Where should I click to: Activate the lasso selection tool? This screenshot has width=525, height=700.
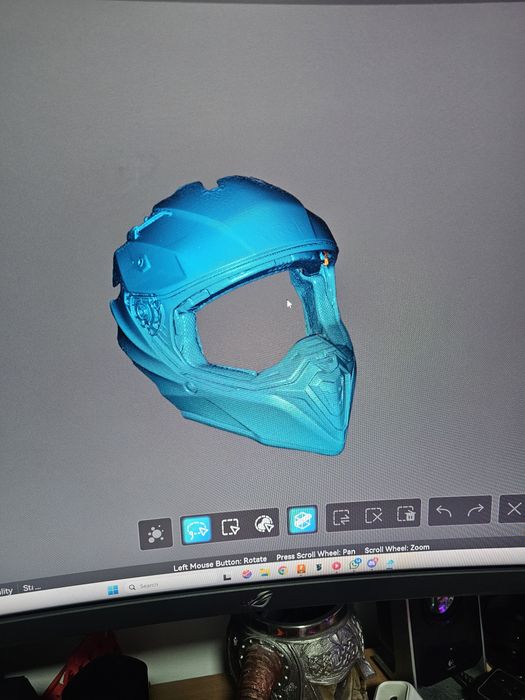coord(196,530)
